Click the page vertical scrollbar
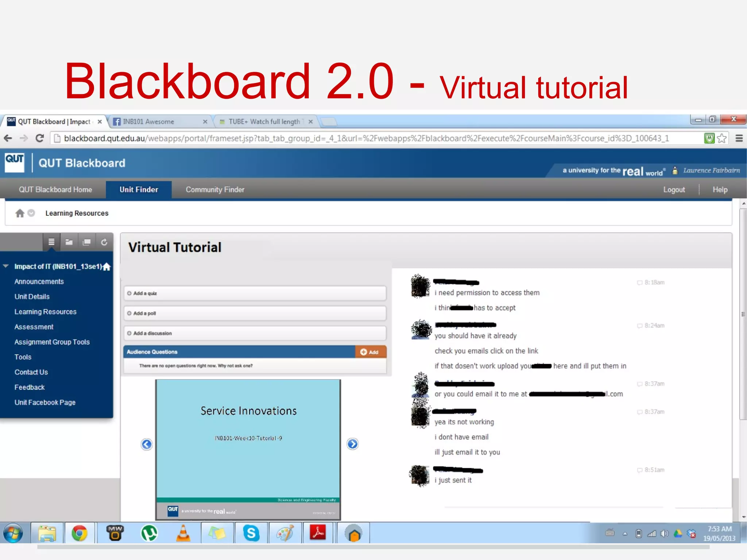The height and width of the screenshot is (560, 747). (x=743, y=314)
